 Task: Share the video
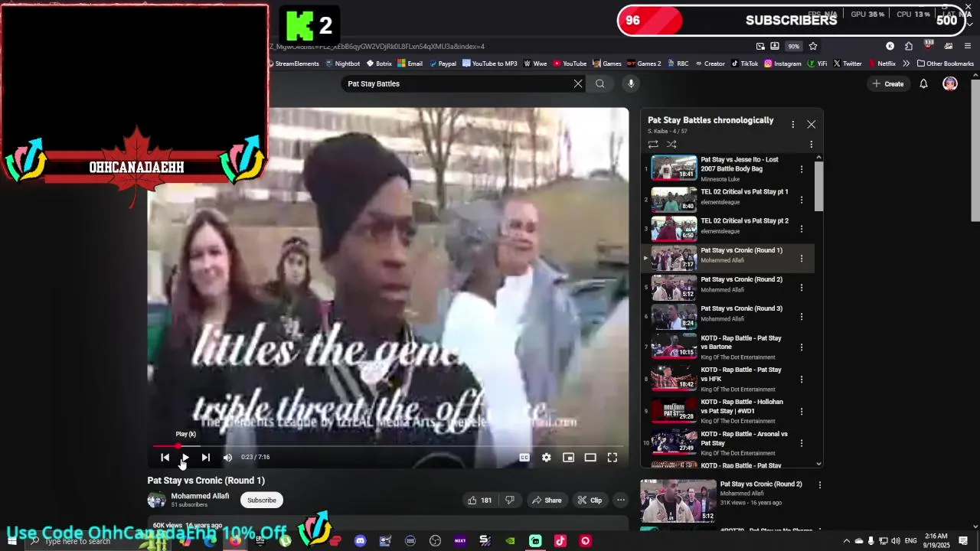point(547,500)
